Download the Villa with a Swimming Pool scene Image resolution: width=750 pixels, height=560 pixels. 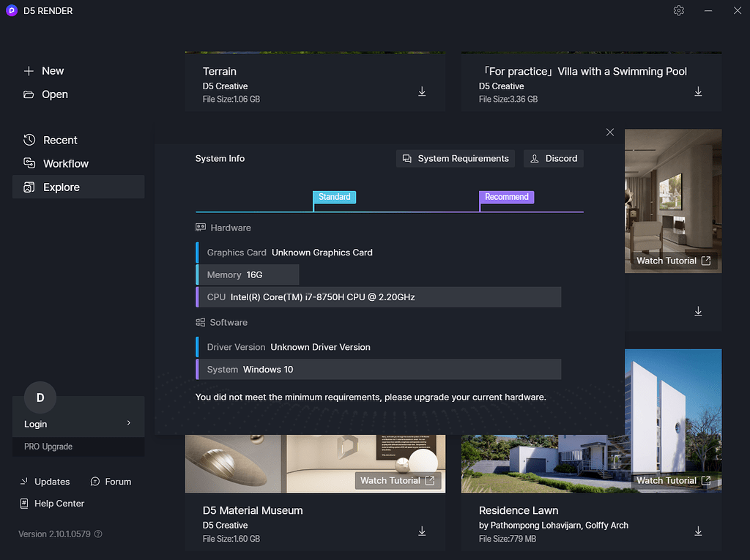(x=698, y=92)
